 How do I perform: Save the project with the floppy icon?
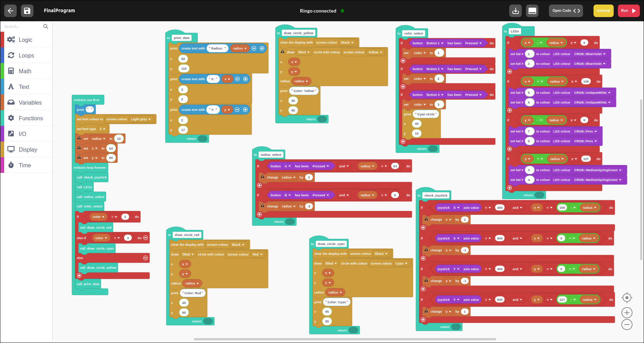27,11
